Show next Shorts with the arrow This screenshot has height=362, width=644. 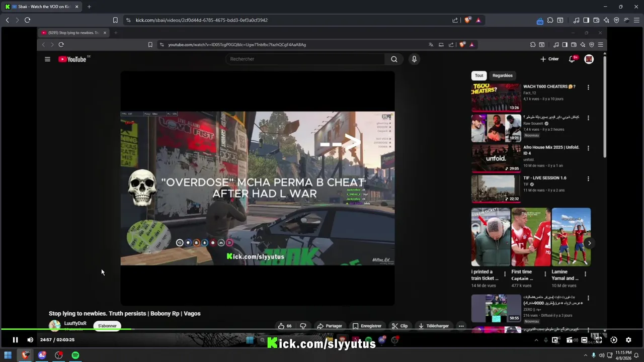(589, 243)
